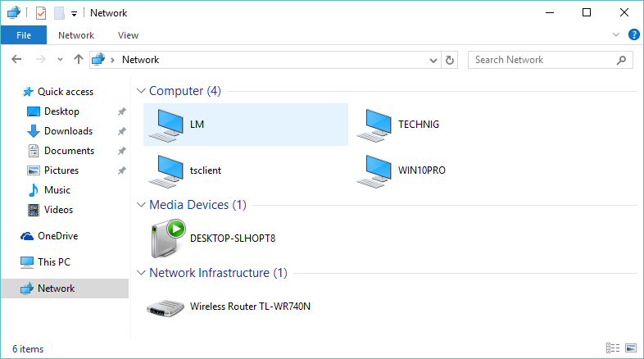
Task: Open the View ribbon tab
Action: (128, 35)
